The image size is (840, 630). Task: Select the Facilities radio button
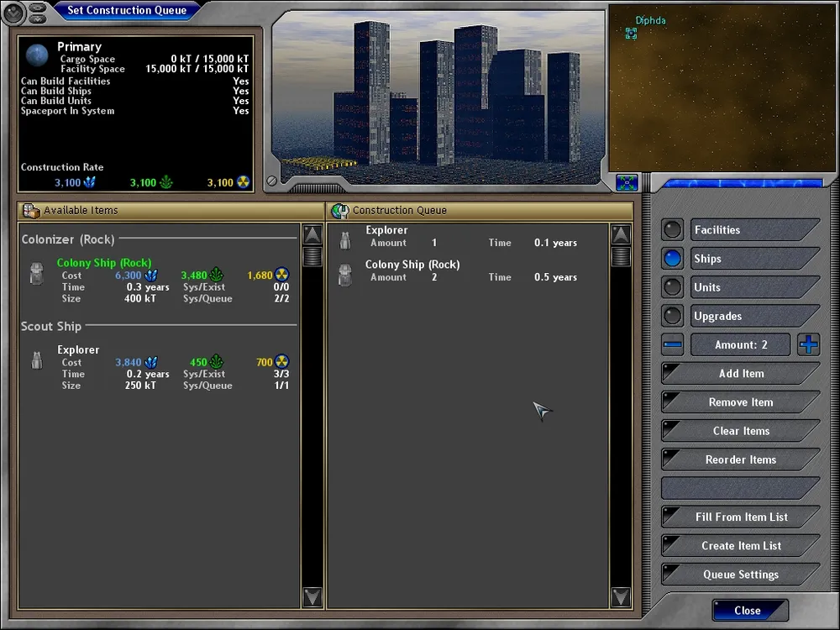(672, 230)
